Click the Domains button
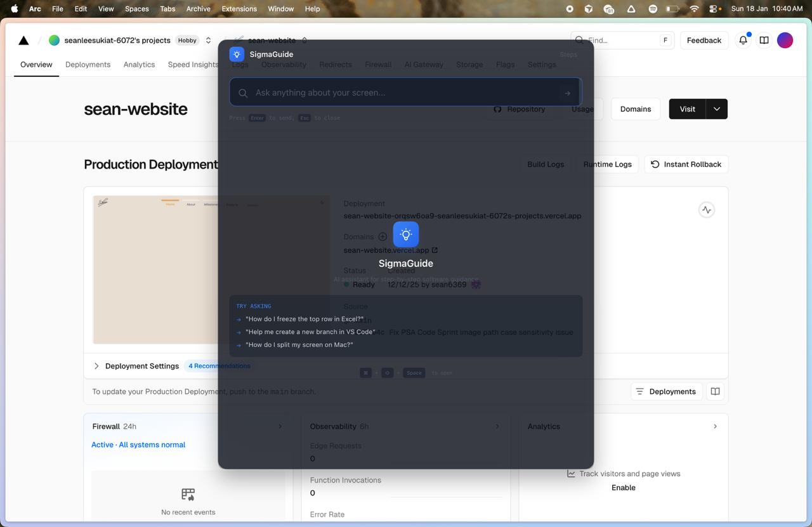Screen dimensions: 812x527 click(636, 109)
